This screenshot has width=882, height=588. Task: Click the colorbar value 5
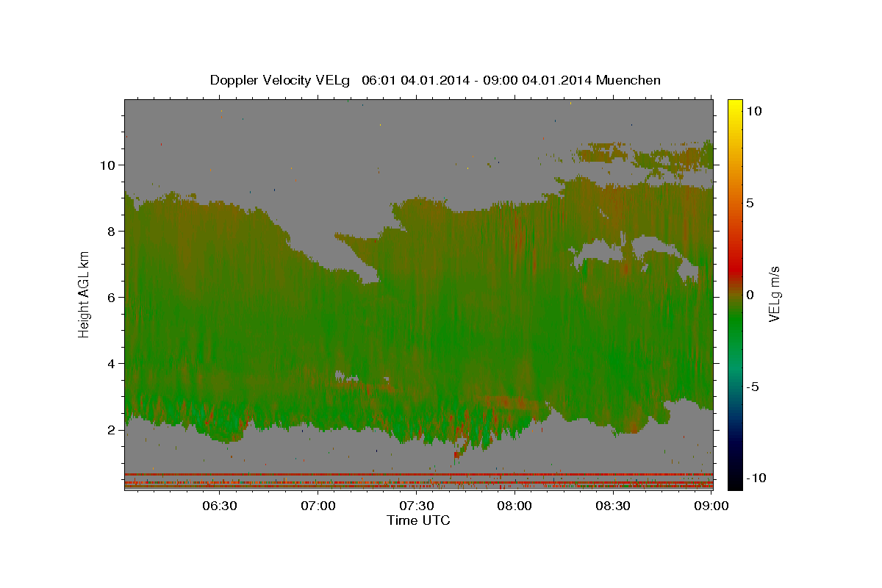(x=750, y=202)
